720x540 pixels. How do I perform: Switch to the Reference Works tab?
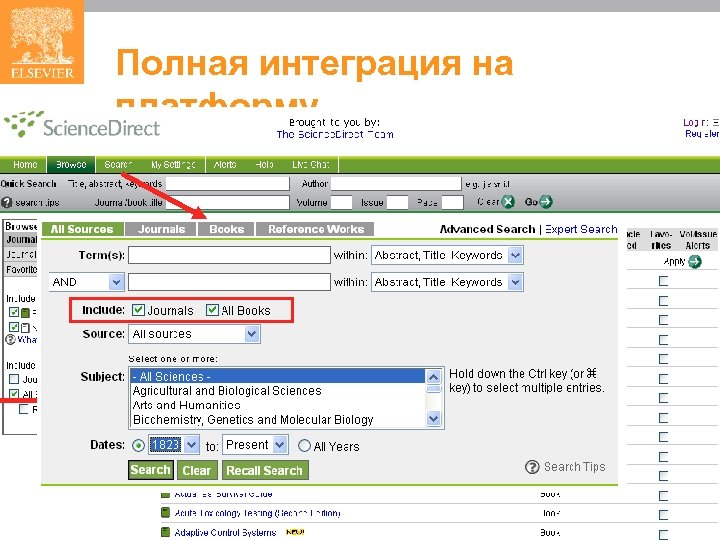[315, 229]
